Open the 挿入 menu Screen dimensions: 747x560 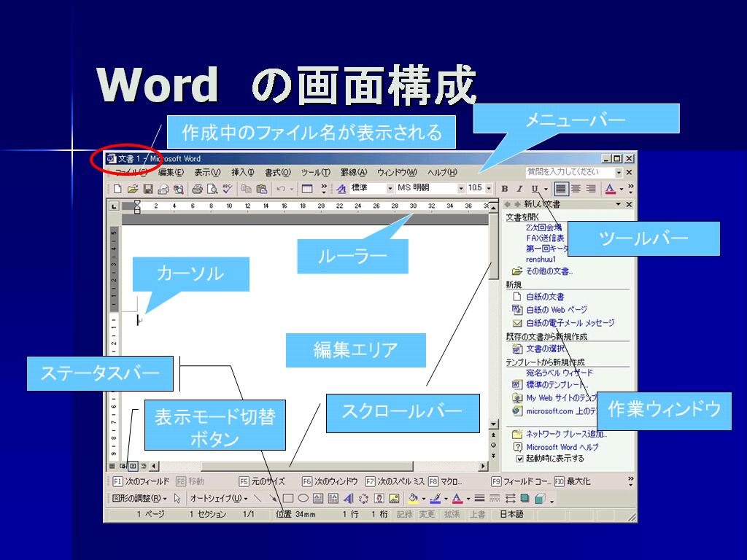pos(243,172)
